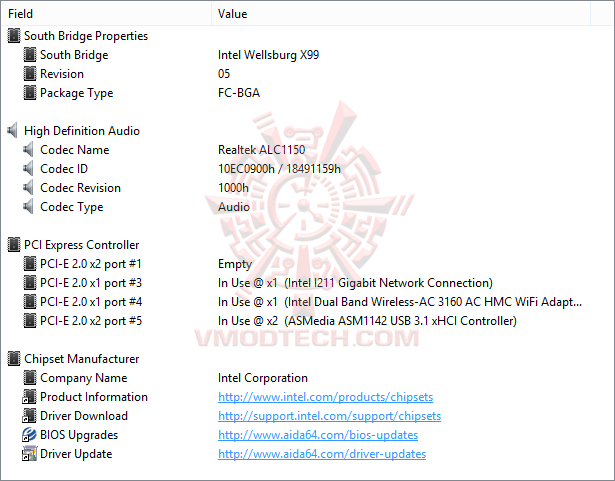Screen dimensions: 615x481
Task: Click the chip icon for PCI-E port #4
Action: [x=30, y=302]
